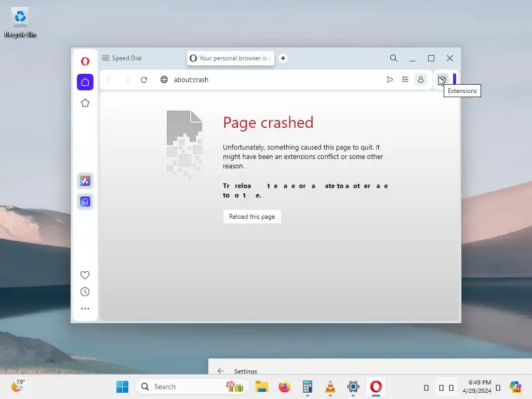Click the taskbar Search box

(x=192, y=387)
